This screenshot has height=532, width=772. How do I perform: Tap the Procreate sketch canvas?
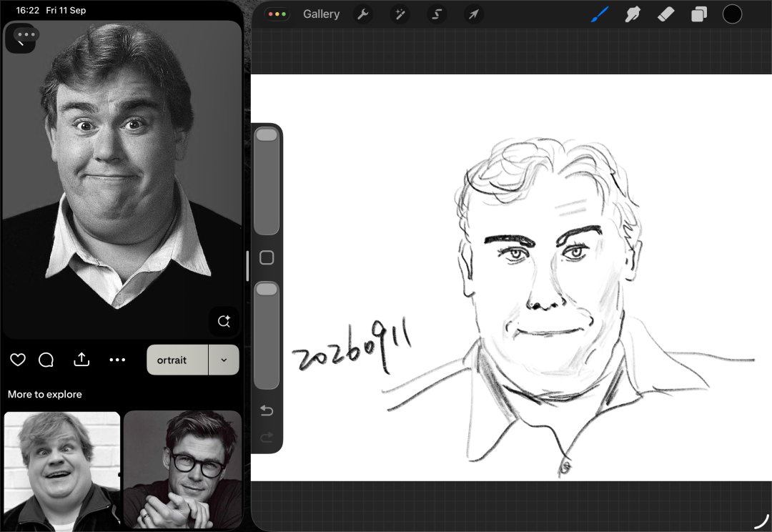point(511,277)
